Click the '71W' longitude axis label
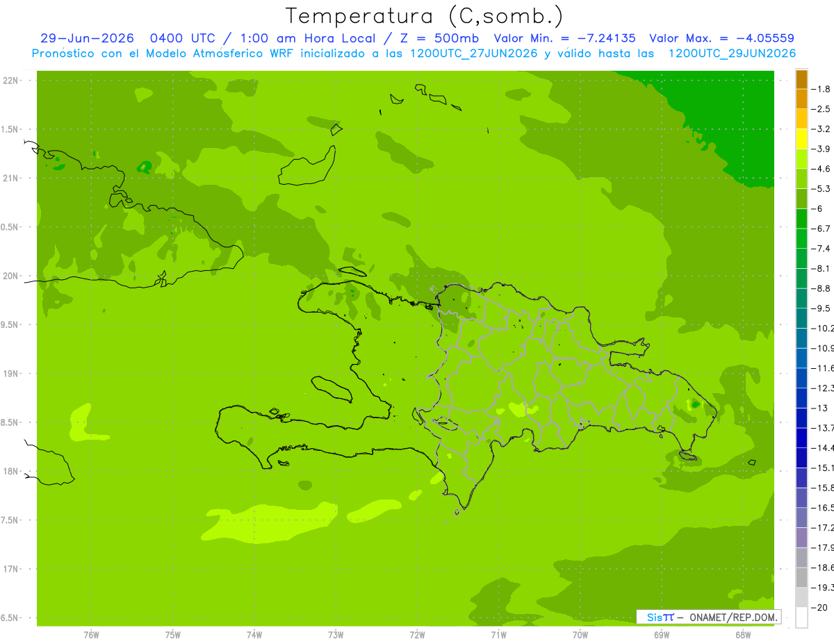 point(498,635)
